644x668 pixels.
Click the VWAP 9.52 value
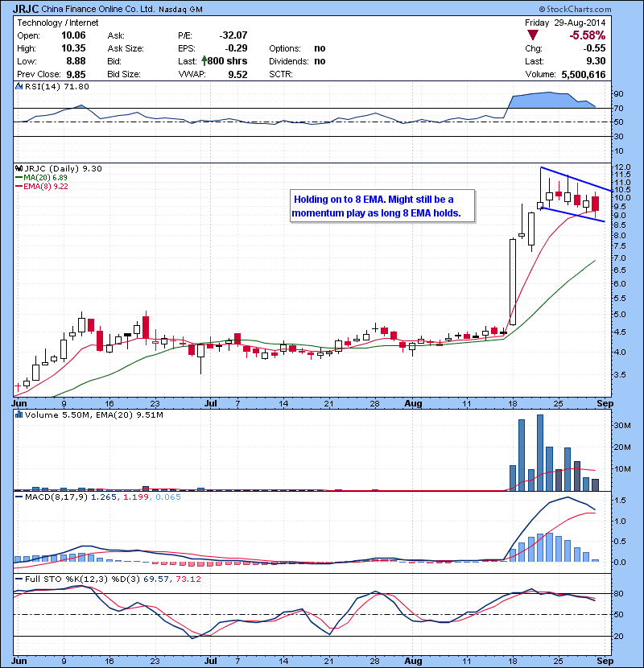[237, 75]
